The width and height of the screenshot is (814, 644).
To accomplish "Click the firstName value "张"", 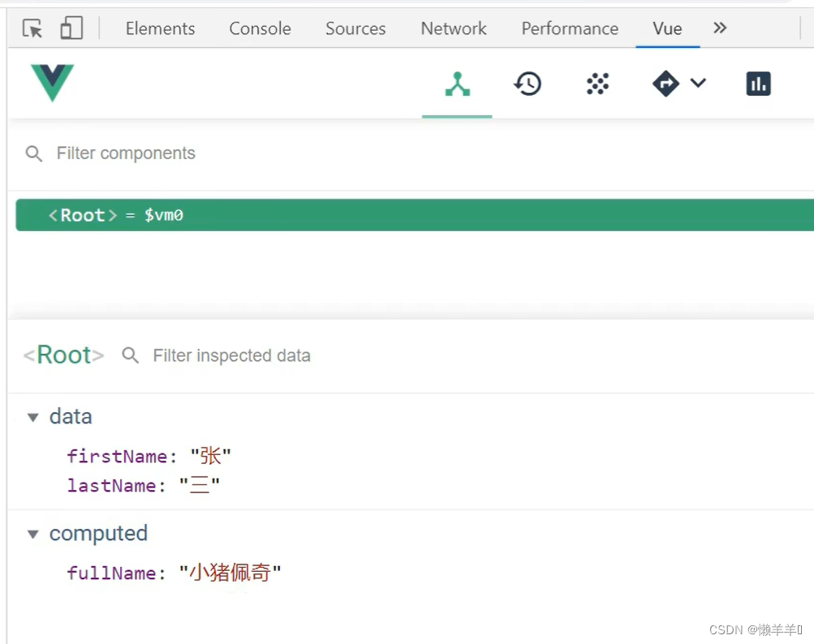I will tap(210, 456).
